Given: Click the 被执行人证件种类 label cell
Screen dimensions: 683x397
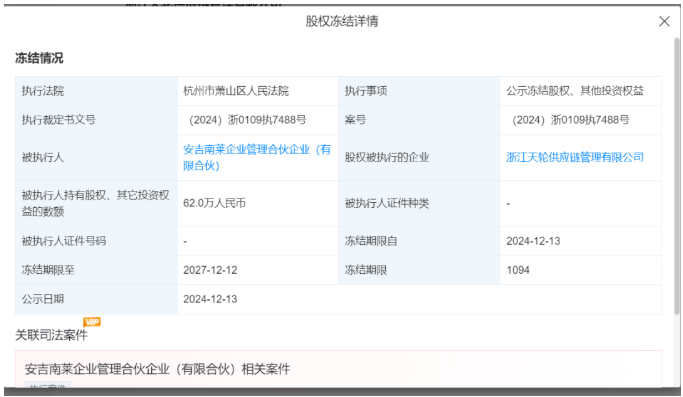Looking at the screenshot, I should pos(419,203).
